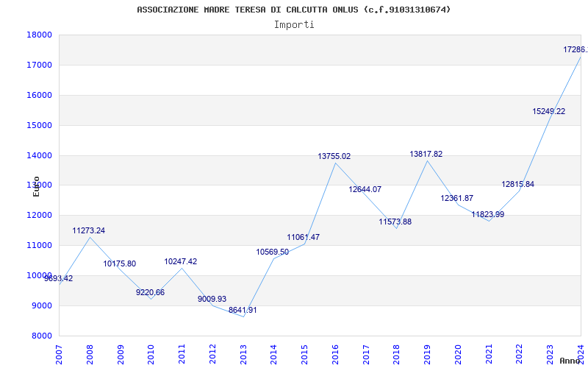Click the data label 9693.42
This screenshot has height=368, width=588.
(59, 279)
